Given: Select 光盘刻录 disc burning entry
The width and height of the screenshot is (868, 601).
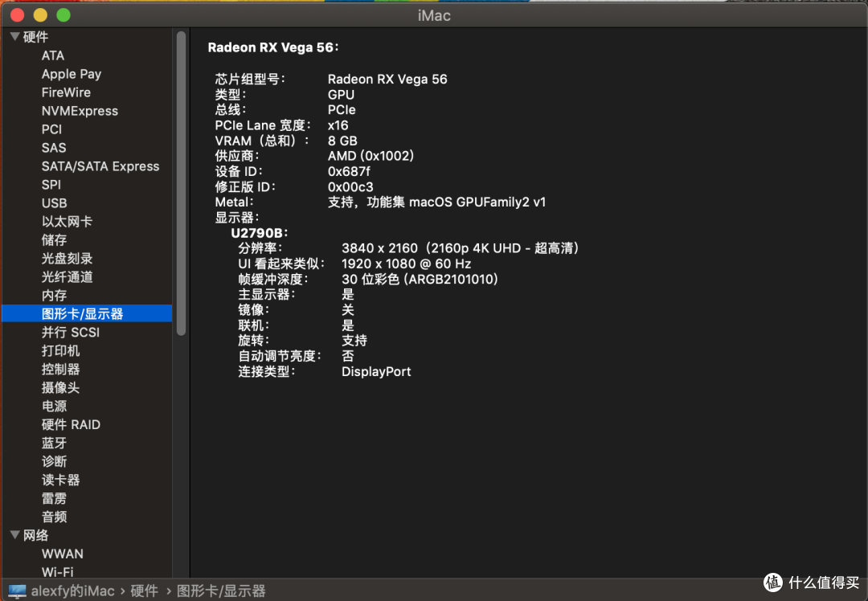Looking at the screenshot, I should pos(67,259).
